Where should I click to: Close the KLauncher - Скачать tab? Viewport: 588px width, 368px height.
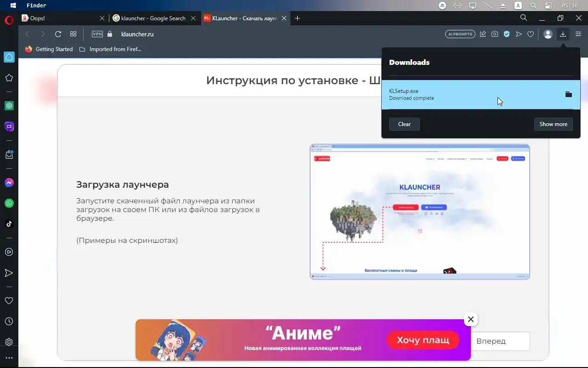pyautogui.click(x=284, y=18)
